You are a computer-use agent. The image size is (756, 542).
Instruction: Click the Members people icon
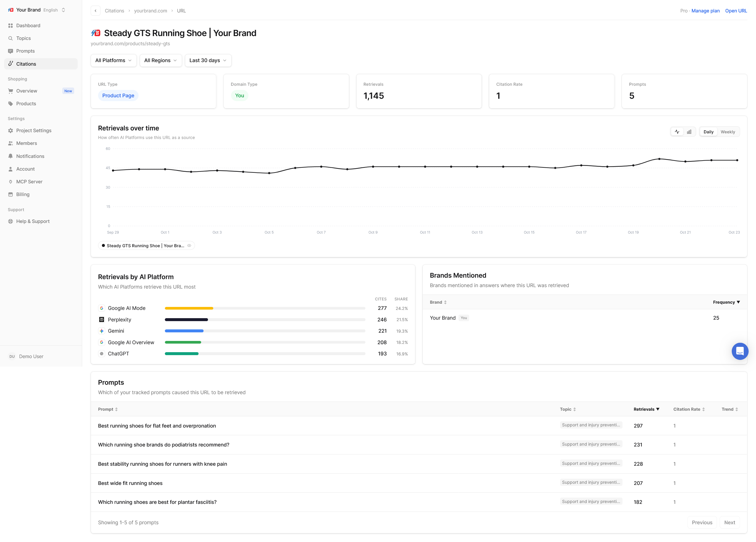tap(10, 143)
